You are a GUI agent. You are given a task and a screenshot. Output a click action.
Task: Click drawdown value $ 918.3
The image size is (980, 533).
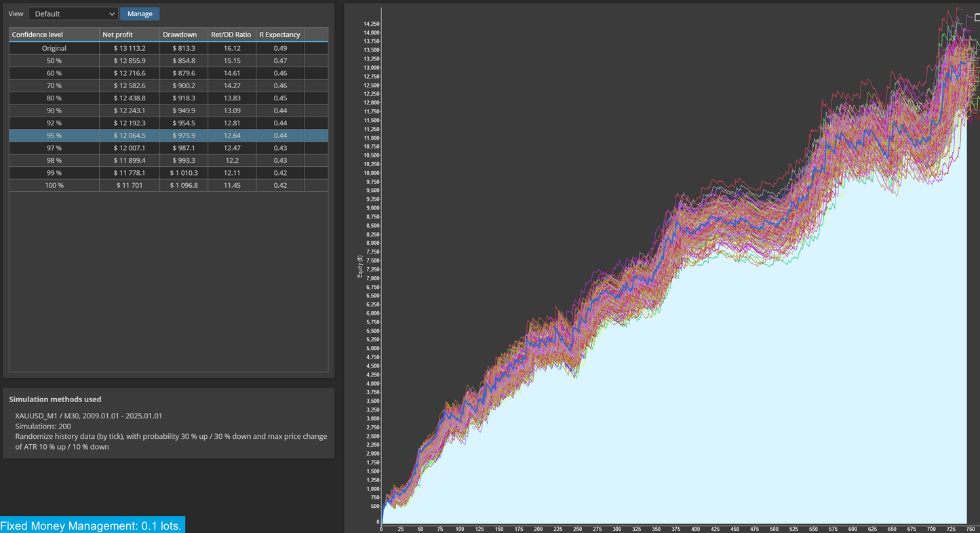184,98
